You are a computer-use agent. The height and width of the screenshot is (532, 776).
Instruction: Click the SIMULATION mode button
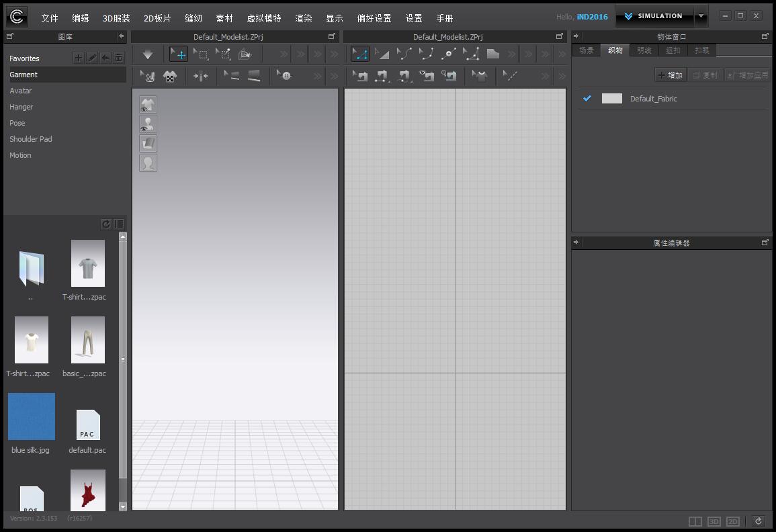coord(655,16)
